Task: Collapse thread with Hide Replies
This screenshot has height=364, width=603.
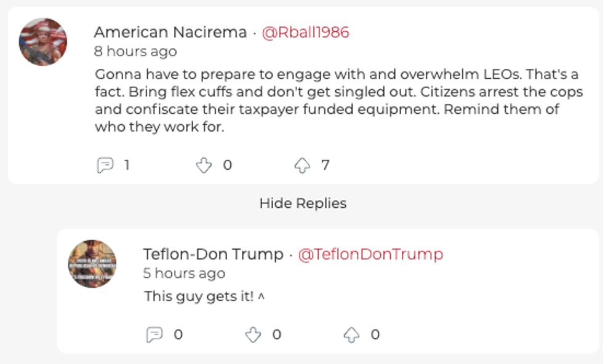Action: click(x=303, y=204)
